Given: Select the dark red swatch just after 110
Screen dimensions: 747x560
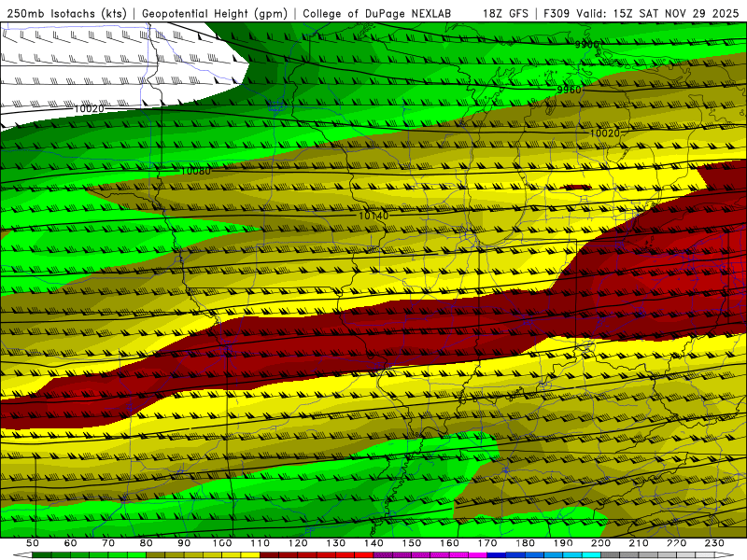Looking at the screenshot, I should [270, 555].
